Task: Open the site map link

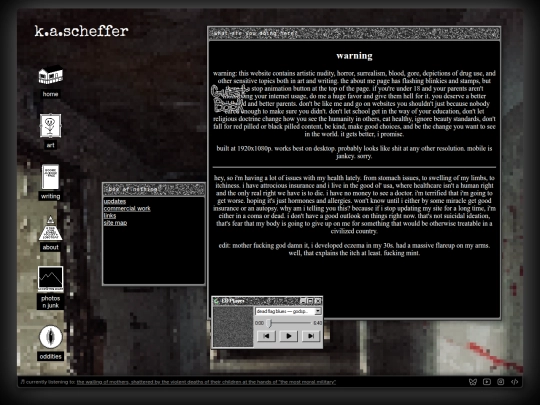Action: tap(115, 223)
